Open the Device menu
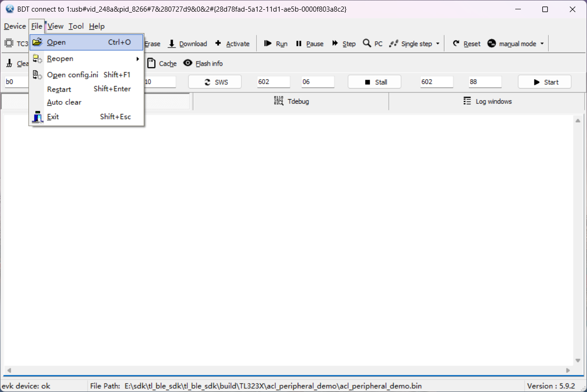 [15, 26]
